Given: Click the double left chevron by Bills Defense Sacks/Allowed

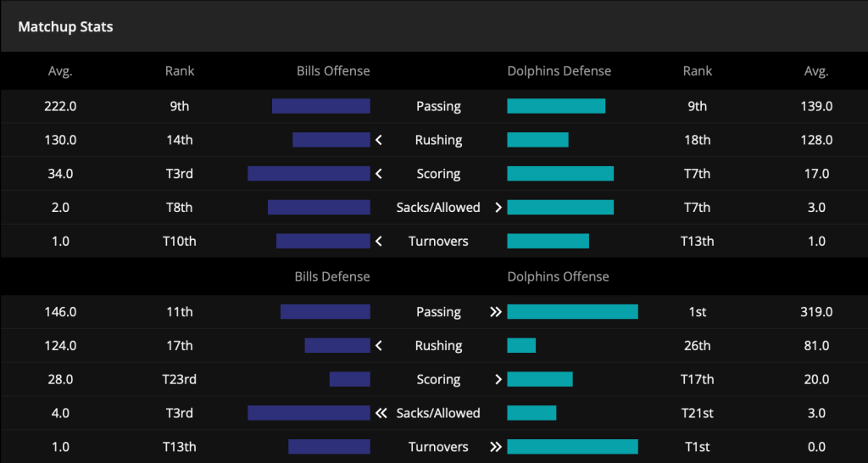Looking at the screenshot, I should (x=381, y=413).
